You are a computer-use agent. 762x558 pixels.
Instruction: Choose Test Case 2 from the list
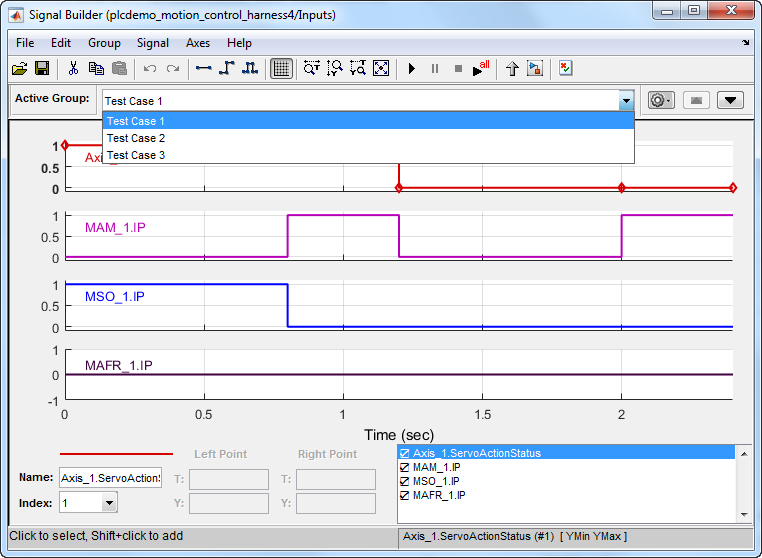368,138
